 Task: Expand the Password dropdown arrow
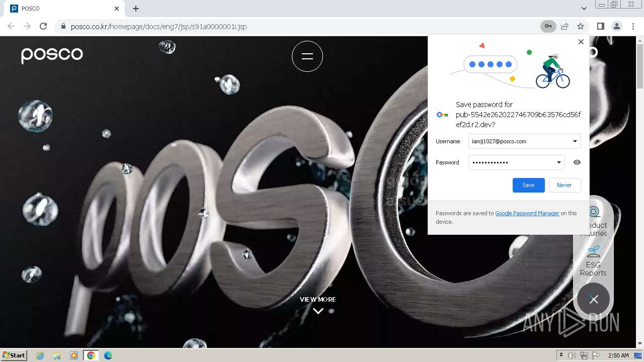point(558,162)
